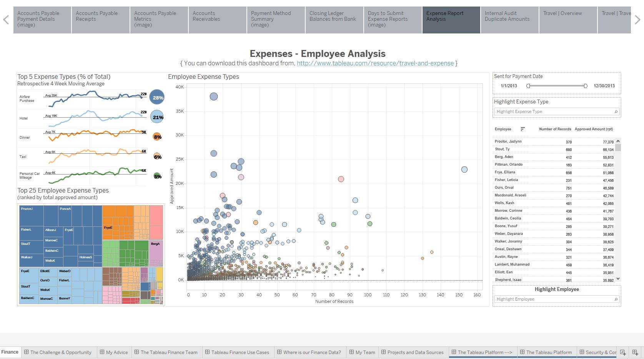Switch to Days to Submit Expense Reports
The width and height of the screenshot is (644, 359).
393,20
